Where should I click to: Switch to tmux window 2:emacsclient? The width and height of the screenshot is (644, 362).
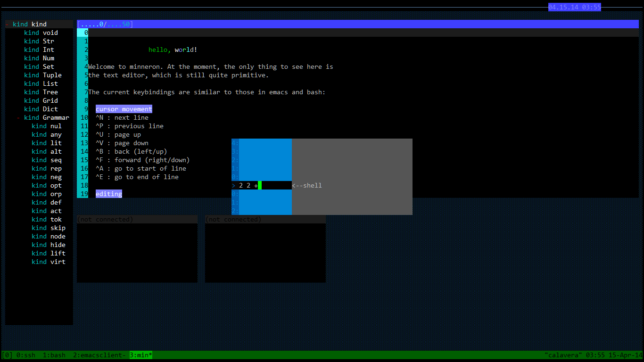pyautogui.click(x=99, y=355)
